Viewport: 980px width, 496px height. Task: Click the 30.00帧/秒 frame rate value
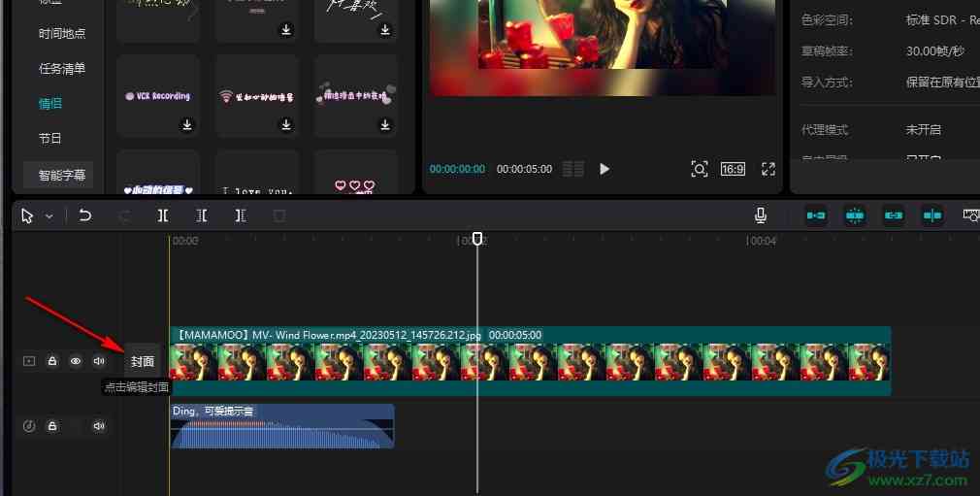pos(935,51)
